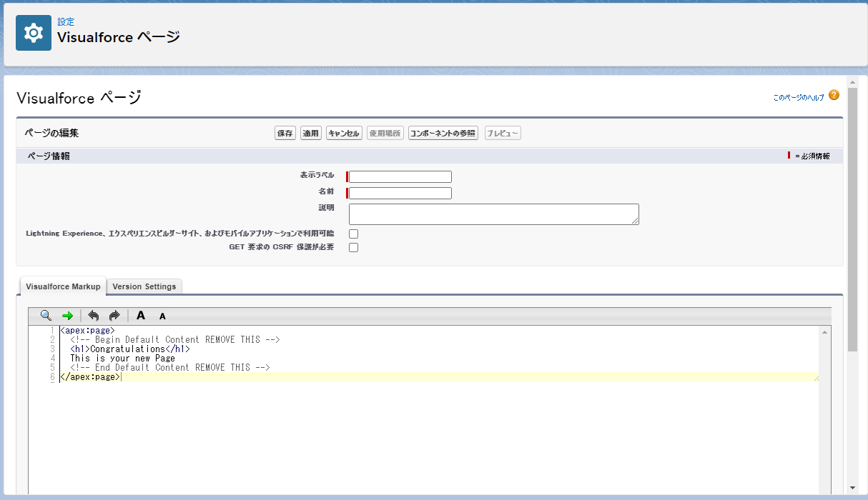Click code line '<apex:page>'
The image size is (868, 500).
click(87, 331)
